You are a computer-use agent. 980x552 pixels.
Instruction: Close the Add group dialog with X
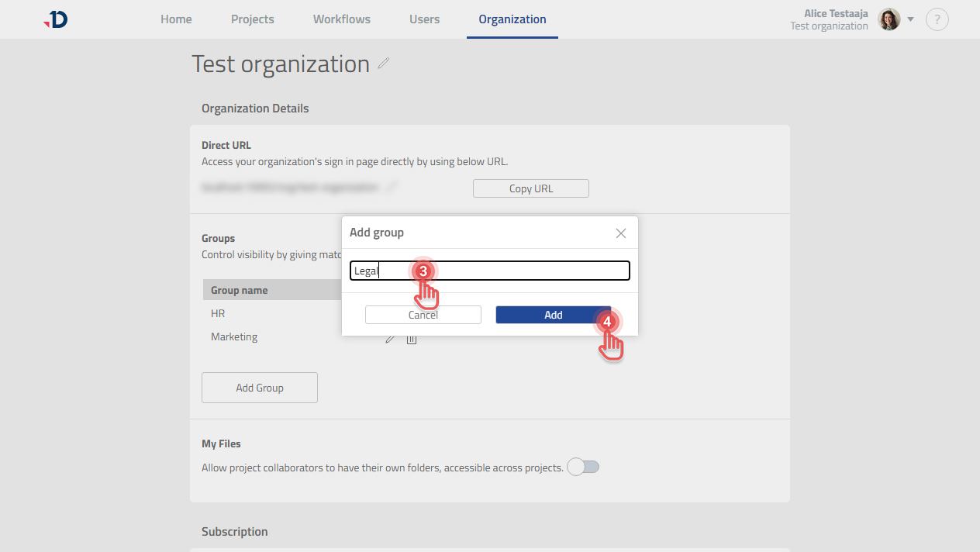coord(620,233)
